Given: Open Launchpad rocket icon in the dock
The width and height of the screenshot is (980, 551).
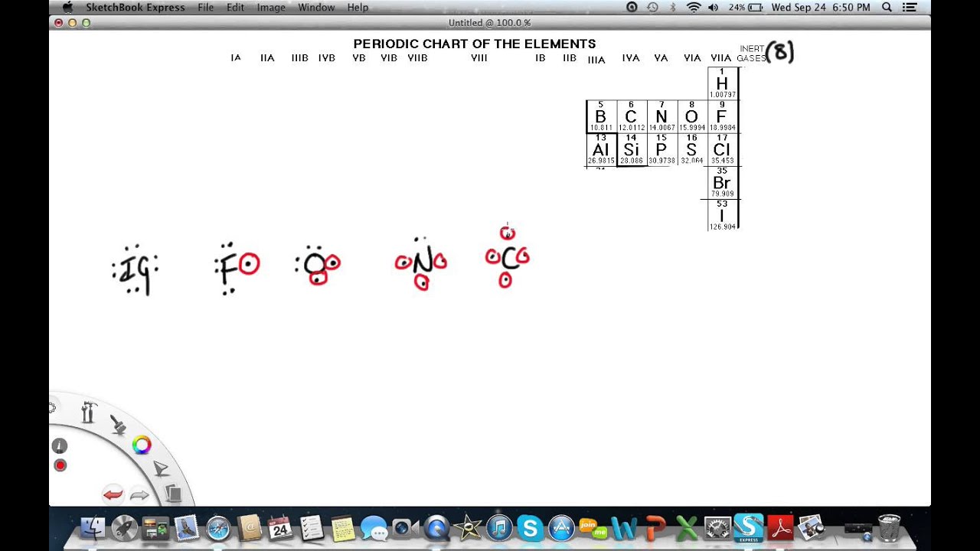Looking at the screenshot, I should pos(124,528).
